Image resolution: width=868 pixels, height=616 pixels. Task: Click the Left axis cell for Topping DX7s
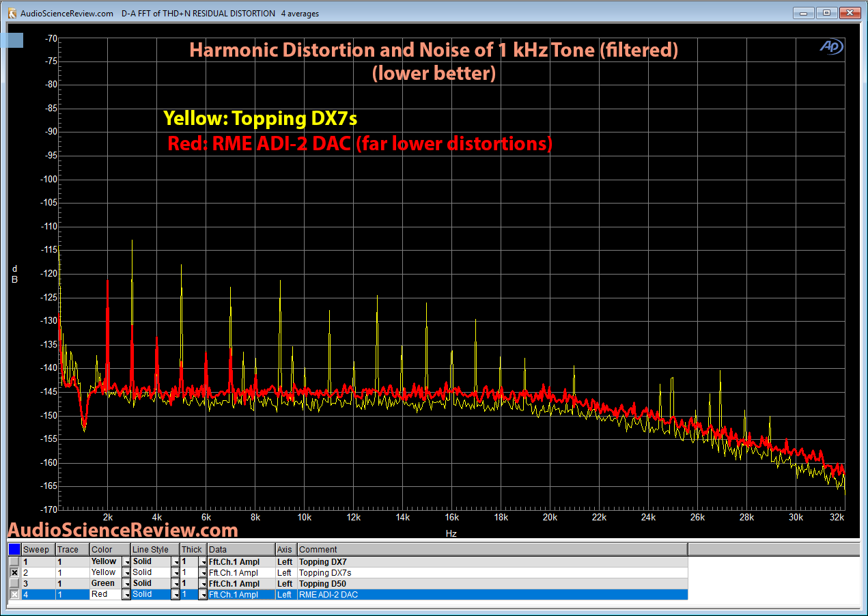[x=286, y=572]
